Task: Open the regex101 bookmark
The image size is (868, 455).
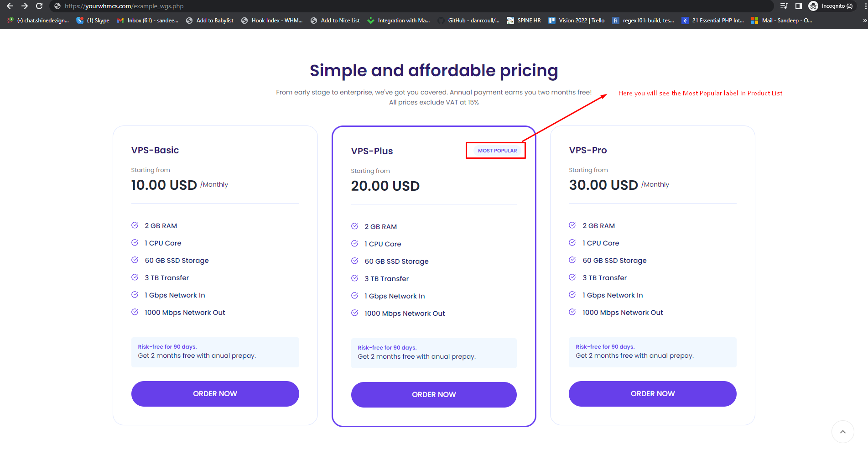Action: 643,21
